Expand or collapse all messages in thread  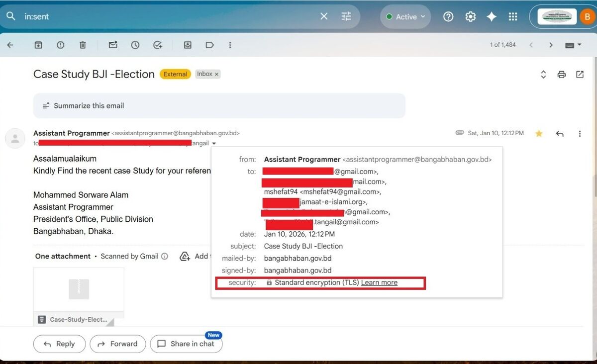[543, 75]
